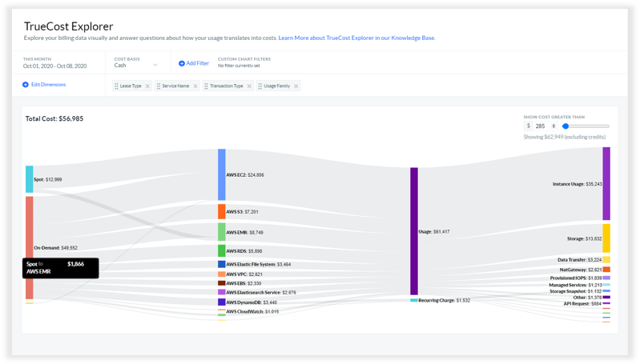This screenshot has width=640, height=364.
Task: Select the AWS EBS service node
Action: [x=222, y=283]
